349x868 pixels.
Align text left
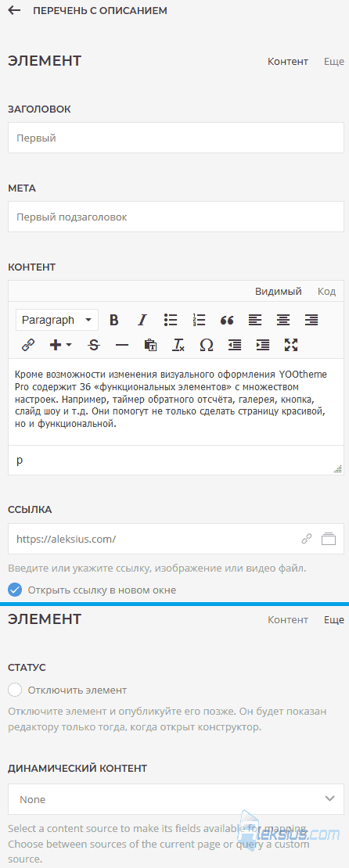pyautogui.click(x=255, y=320)
